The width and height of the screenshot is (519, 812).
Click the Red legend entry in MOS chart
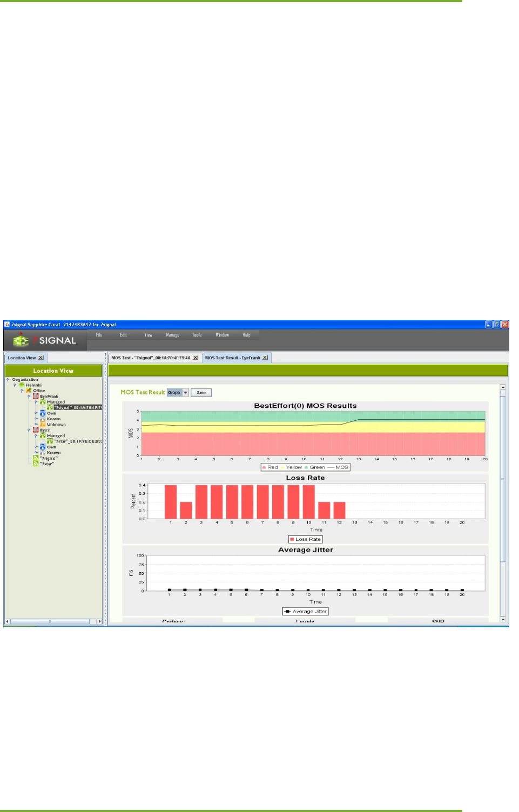270,467
